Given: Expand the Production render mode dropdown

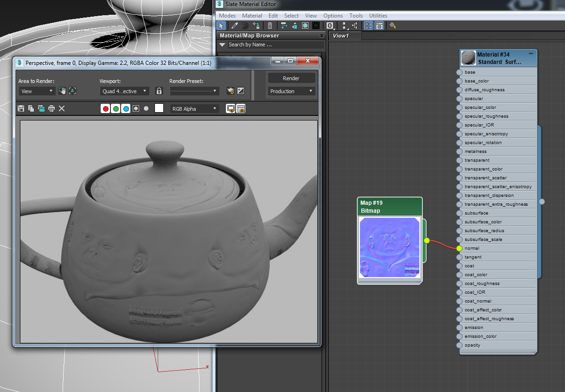Looking at the screenshot, I should coord(291,91).
